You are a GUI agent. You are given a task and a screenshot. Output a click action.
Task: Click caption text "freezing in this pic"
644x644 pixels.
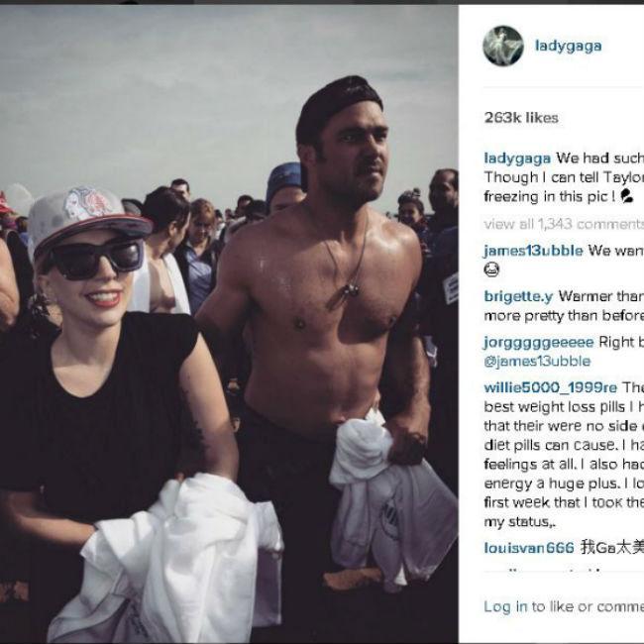(550, 197)
